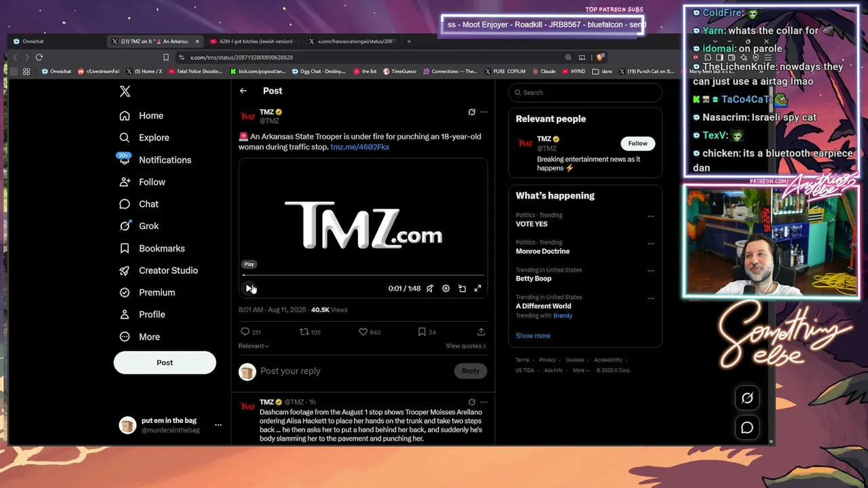Click the white Post button in sidebar
The width and height of the screenshot is (868, 488).
165,363
